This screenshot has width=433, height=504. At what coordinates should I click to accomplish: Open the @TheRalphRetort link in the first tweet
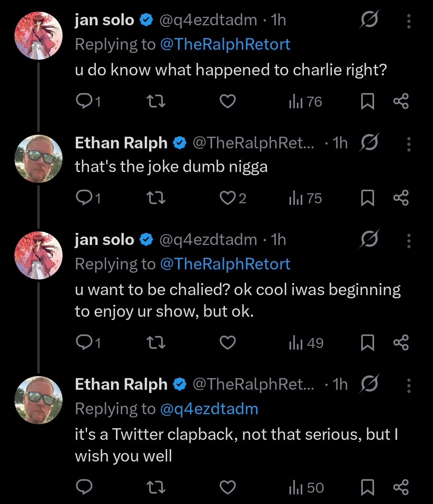point(225,44)
